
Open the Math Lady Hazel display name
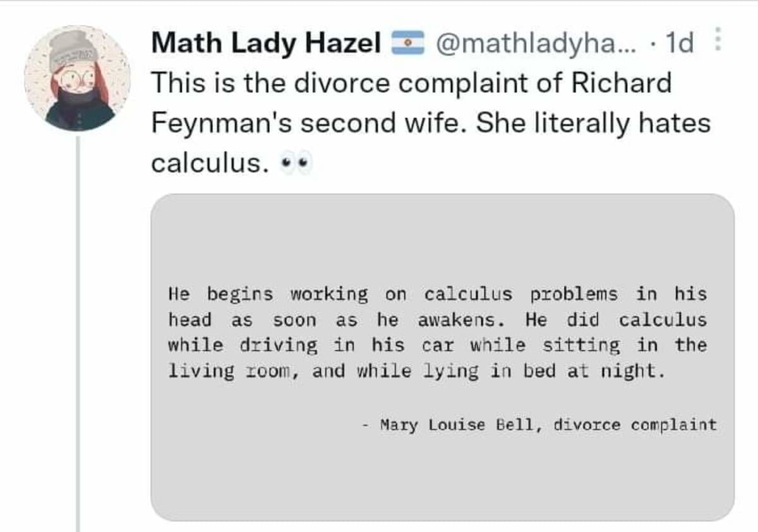(266, 43)
